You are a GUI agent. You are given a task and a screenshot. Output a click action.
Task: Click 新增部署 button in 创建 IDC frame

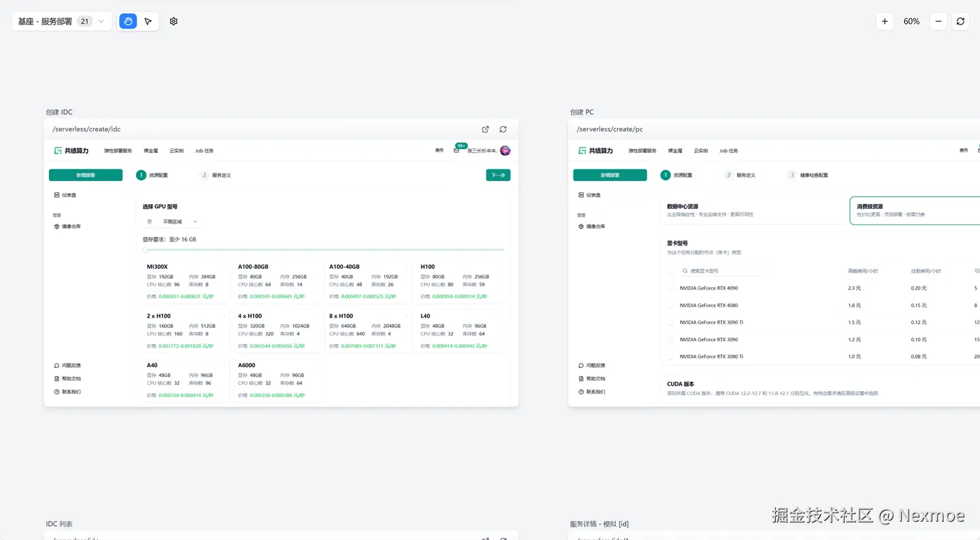pyautogui.click(x=86, y=175)
